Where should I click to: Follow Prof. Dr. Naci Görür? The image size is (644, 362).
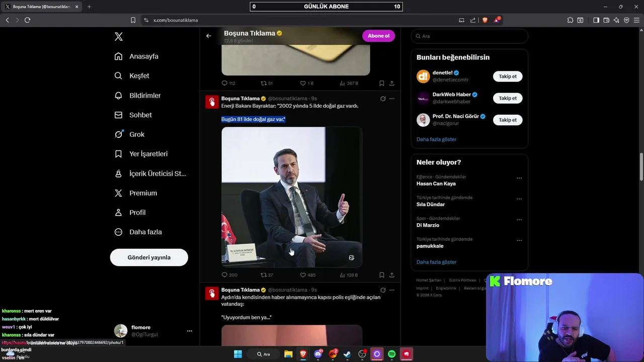click(508, 120)
